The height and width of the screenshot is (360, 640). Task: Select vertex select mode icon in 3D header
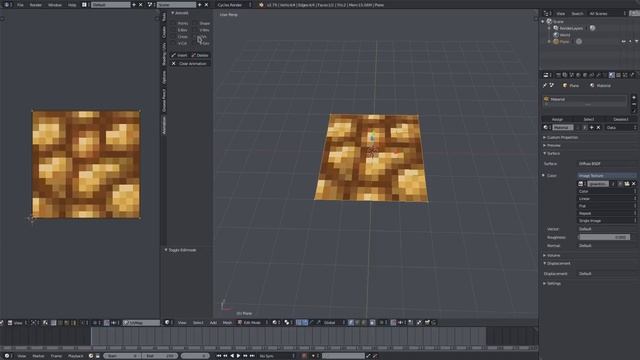pos(351,322)
